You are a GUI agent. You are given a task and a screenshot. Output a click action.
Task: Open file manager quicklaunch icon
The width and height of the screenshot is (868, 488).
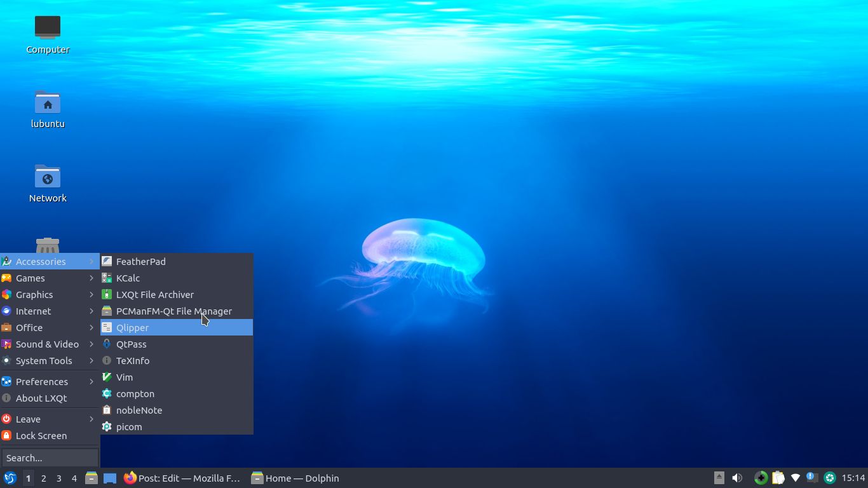(92, 478)
